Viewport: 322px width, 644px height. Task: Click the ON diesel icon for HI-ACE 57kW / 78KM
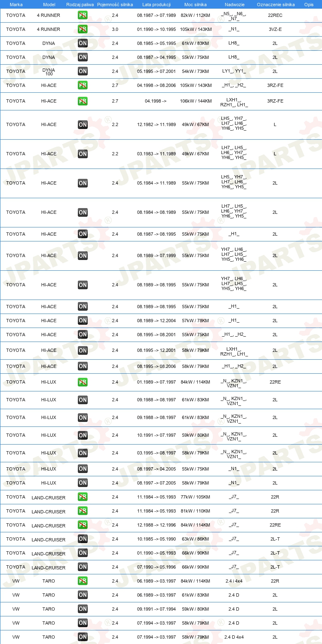point(83,321)
